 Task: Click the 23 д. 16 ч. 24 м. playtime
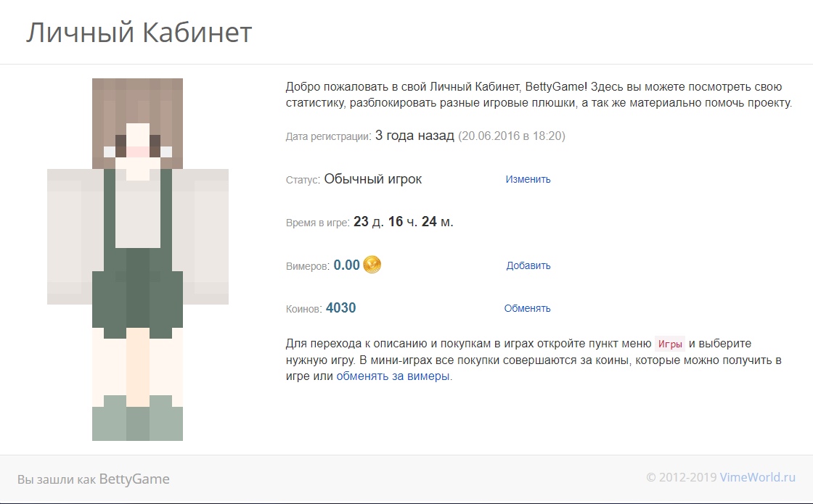pyautogui.click(x=404, y=222)
